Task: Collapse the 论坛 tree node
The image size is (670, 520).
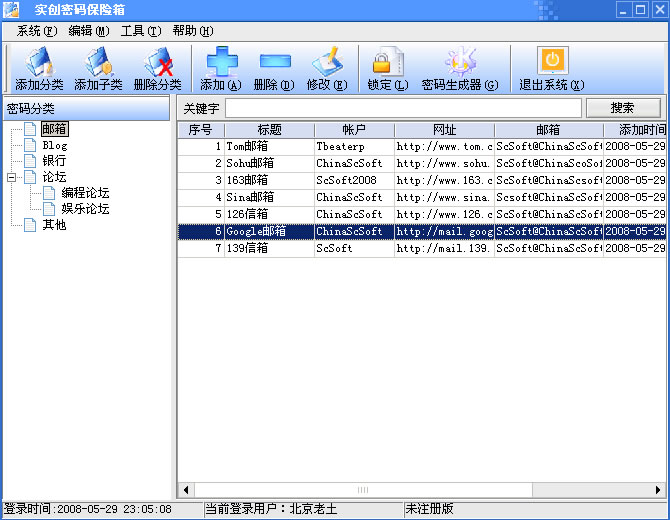Action: 12,177
